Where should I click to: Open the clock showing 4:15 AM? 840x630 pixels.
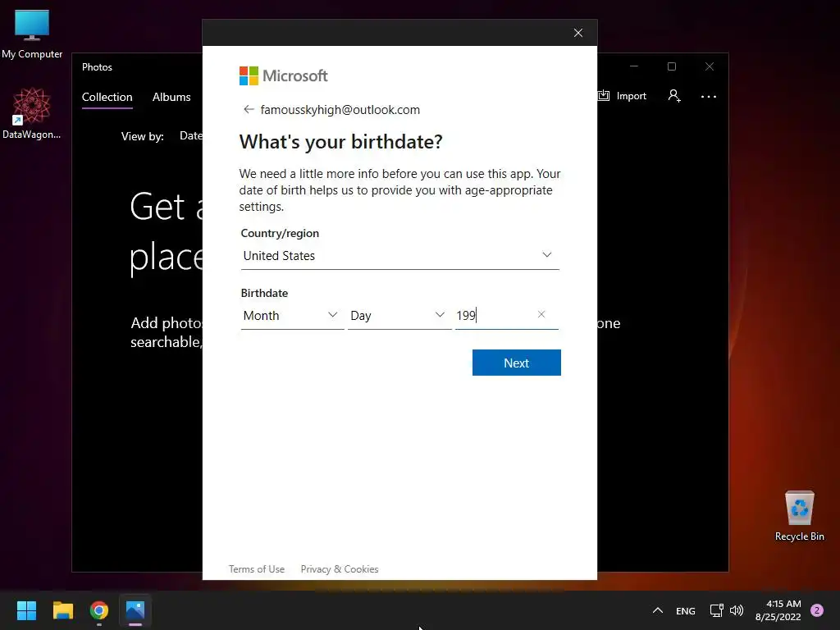(778, 610)
